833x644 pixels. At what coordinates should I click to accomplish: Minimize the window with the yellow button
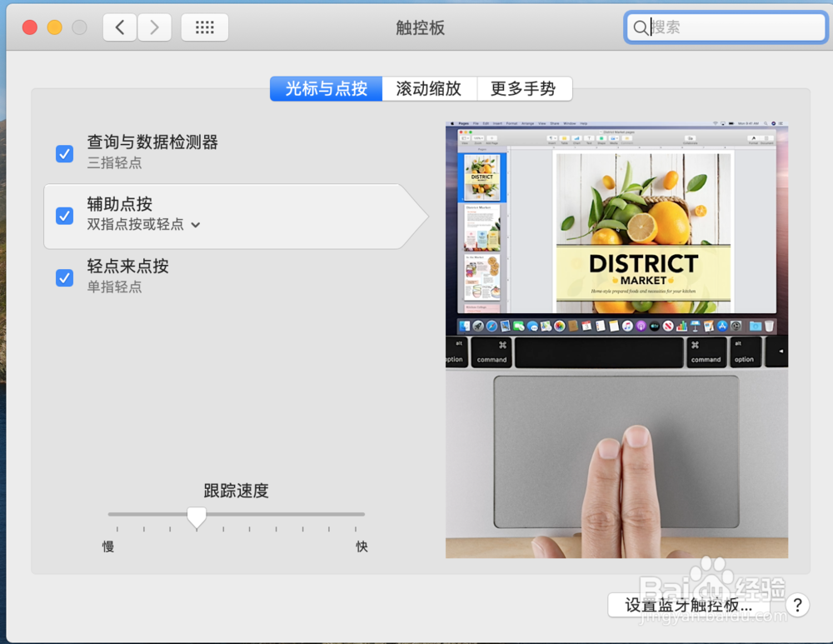[55, 27]
